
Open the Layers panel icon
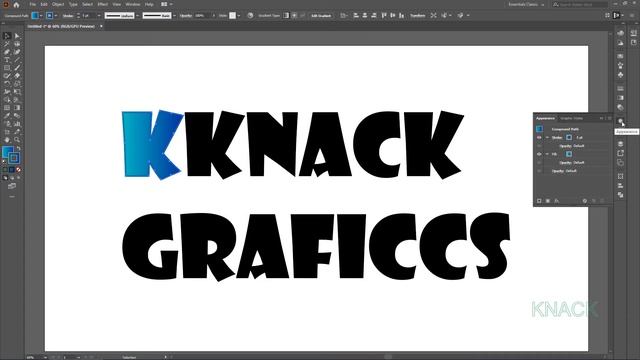tap(621, 144)
